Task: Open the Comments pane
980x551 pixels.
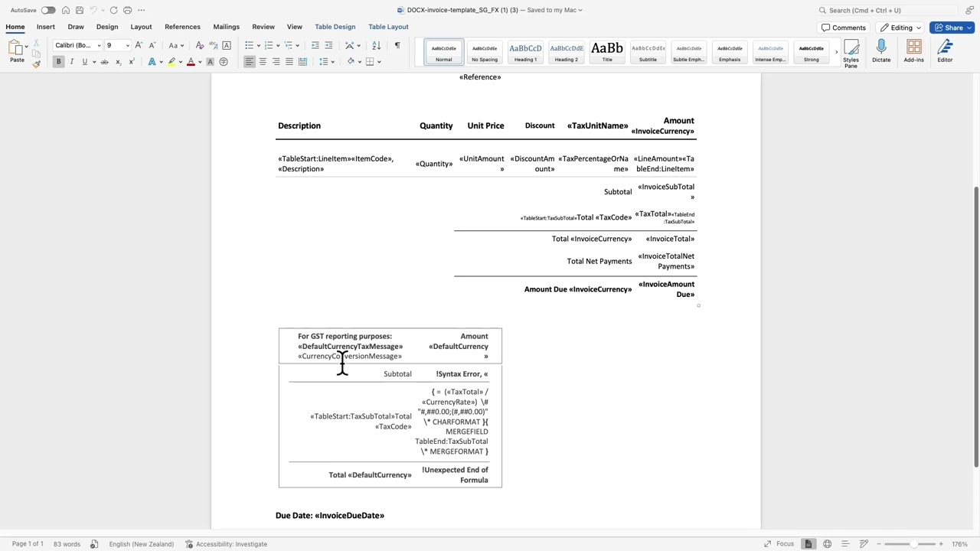Action: (x=843, y=28)
